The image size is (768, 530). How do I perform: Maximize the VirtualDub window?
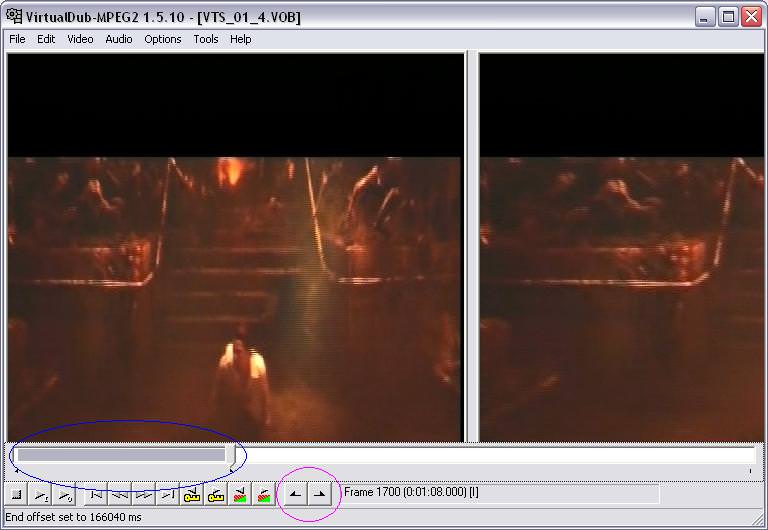(728, 17)
